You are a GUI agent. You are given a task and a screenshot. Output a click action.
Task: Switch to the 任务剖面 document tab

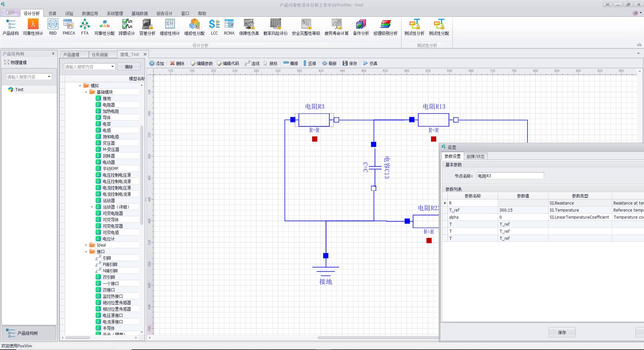(x=100, y=54)
